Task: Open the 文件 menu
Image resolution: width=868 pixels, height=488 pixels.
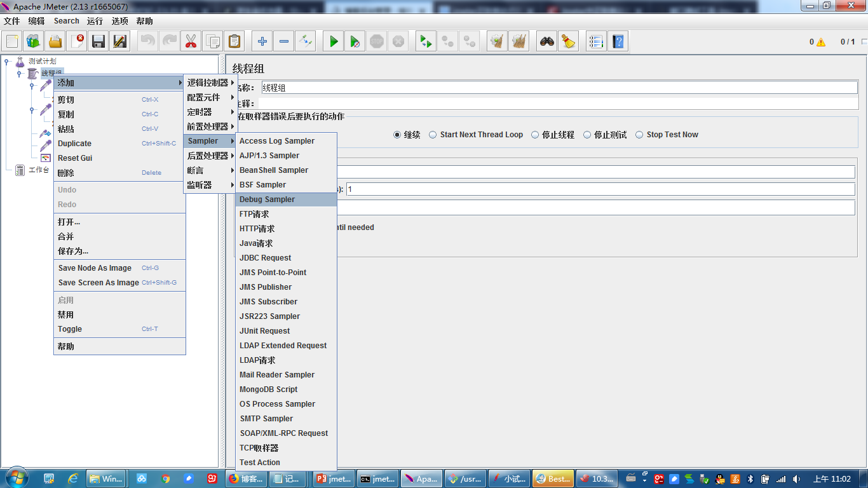Action: (x=11, y=21)
